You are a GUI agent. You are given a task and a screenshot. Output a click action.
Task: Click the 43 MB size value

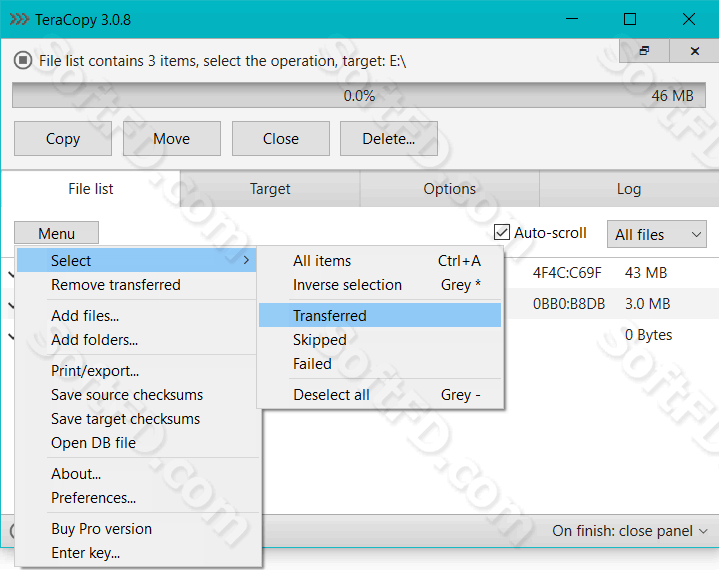click(646, 273)
